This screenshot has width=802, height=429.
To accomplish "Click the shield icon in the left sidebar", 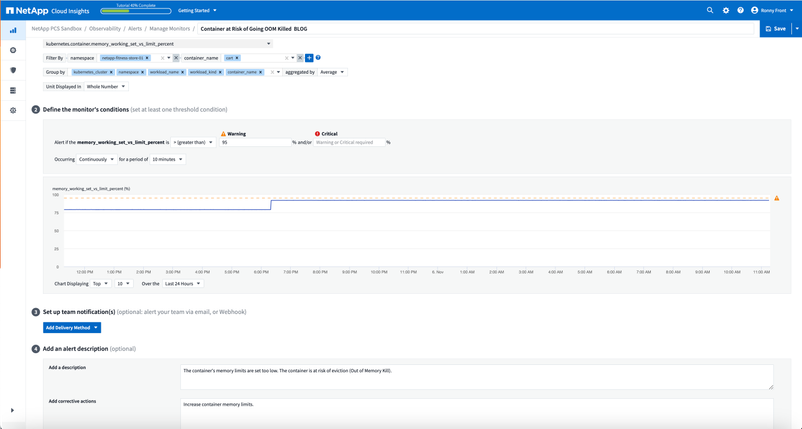I will tap(13, 70).
